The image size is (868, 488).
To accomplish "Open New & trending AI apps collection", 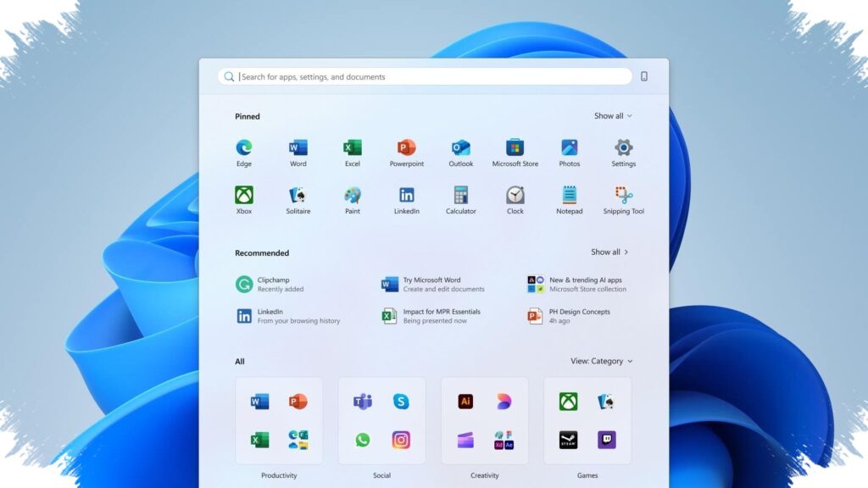I will 576,284.
